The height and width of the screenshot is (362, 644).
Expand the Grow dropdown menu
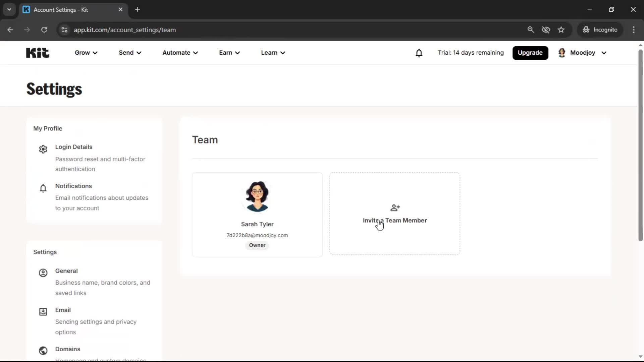(86, 53)
